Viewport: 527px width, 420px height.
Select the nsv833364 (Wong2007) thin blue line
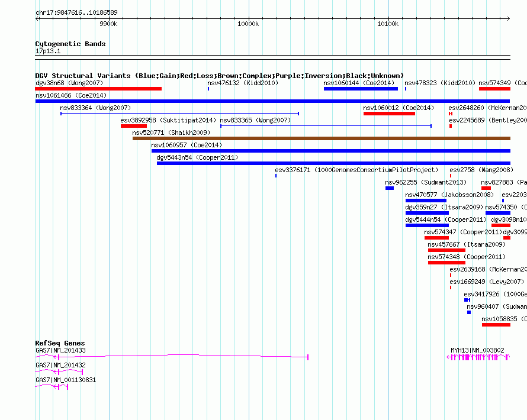[x=180, y=114]
